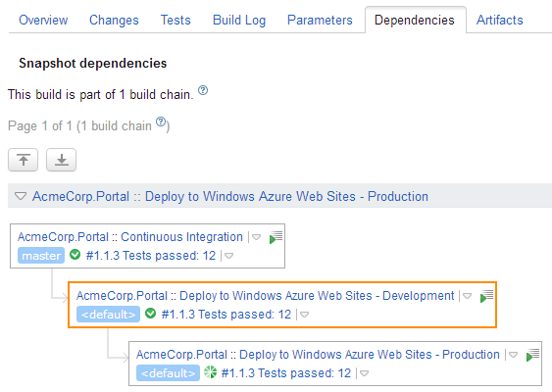Open the Artifacts tab

(x=500, y=20)
